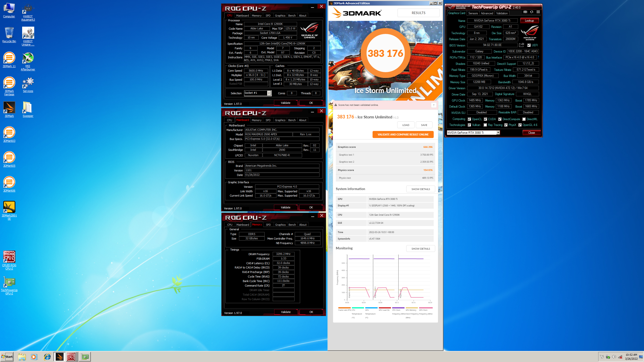Open SPD tab in middle CPU-Z window
The image size is (644, 362).
click(268, 120)
